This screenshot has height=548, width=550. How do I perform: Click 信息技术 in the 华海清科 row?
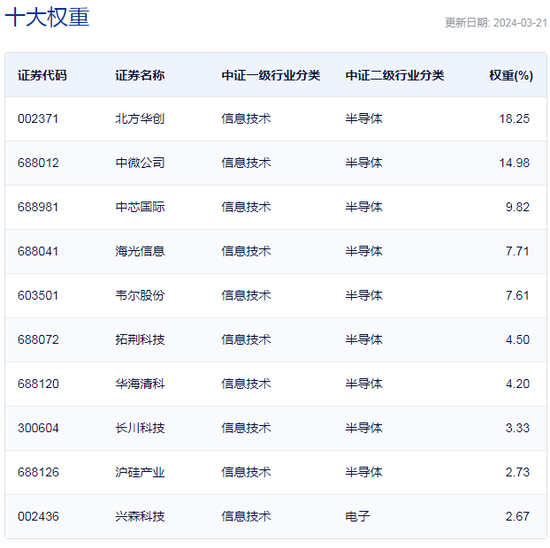[x=246, y=384]
